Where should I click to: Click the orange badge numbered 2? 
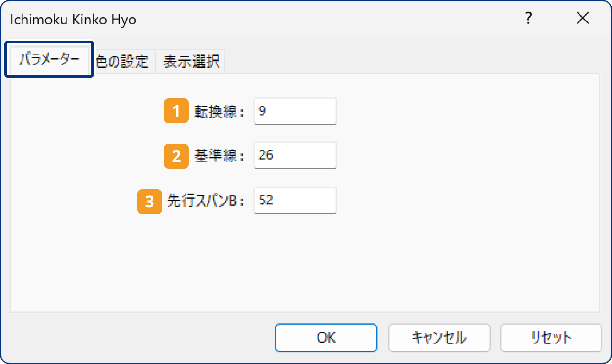176,155
